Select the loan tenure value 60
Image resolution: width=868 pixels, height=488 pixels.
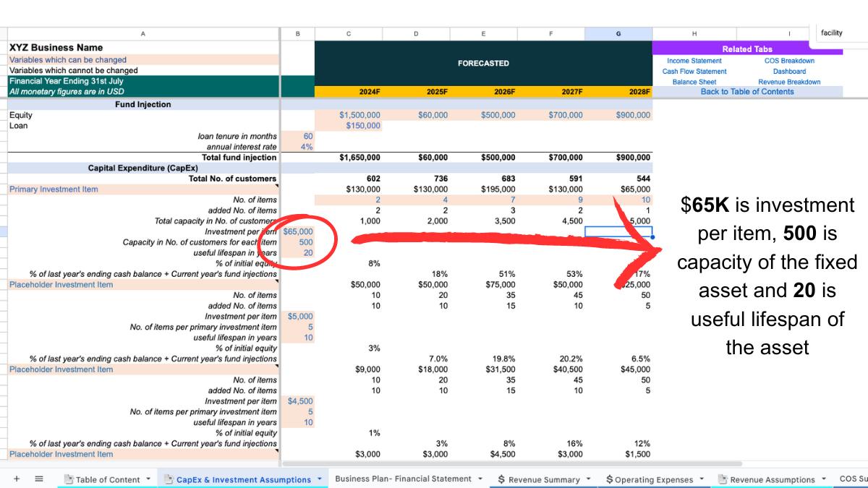click(x=297, y=136)
